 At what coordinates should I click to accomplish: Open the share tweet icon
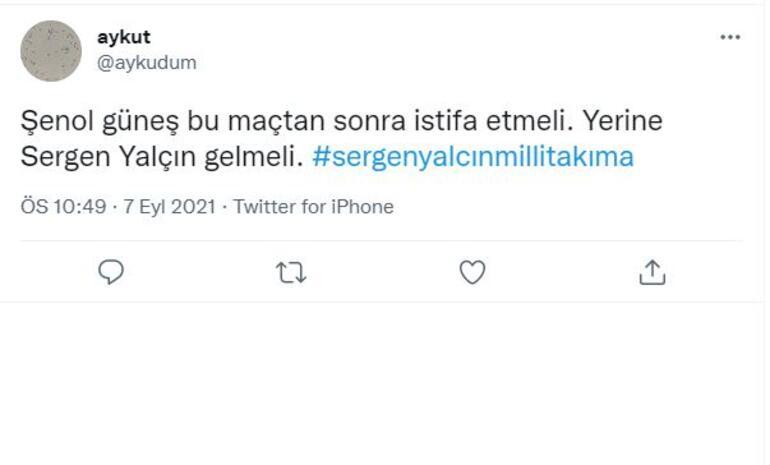pos(652,271)
